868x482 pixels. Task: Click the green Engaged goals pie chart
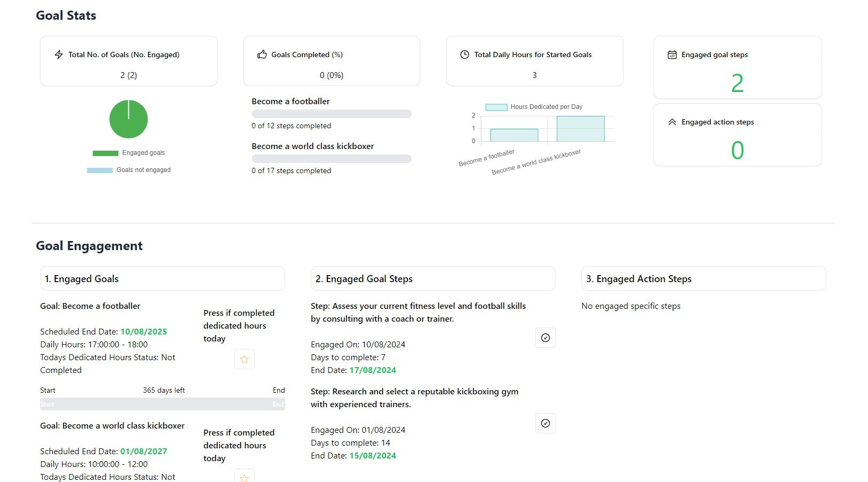(x=128, y=119)
